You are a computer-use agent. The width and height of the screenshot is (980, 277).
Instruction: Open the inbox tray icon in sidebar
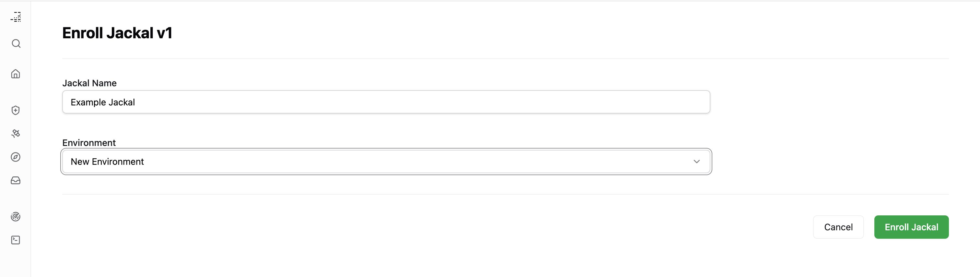click(x=16, y=180)
